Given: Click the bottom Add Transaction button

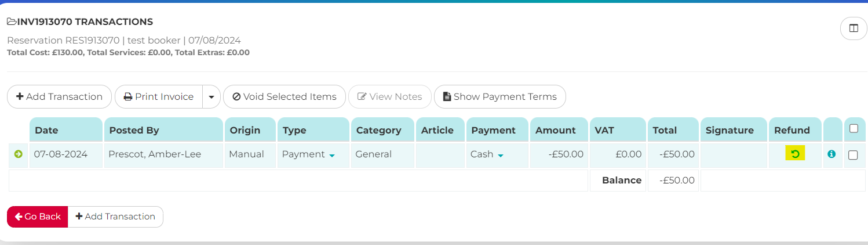Looking at the screenshot, I should (x=115, y=217).
